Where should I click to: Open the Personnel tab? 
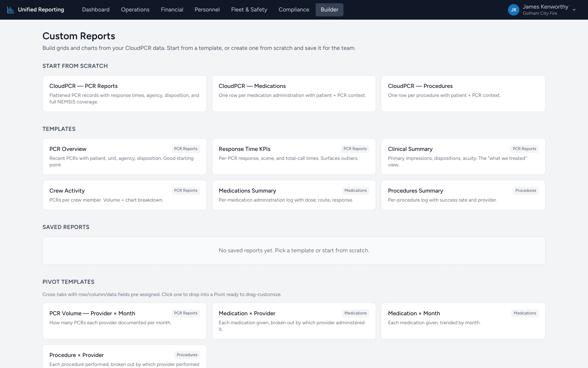coord(207,10)
